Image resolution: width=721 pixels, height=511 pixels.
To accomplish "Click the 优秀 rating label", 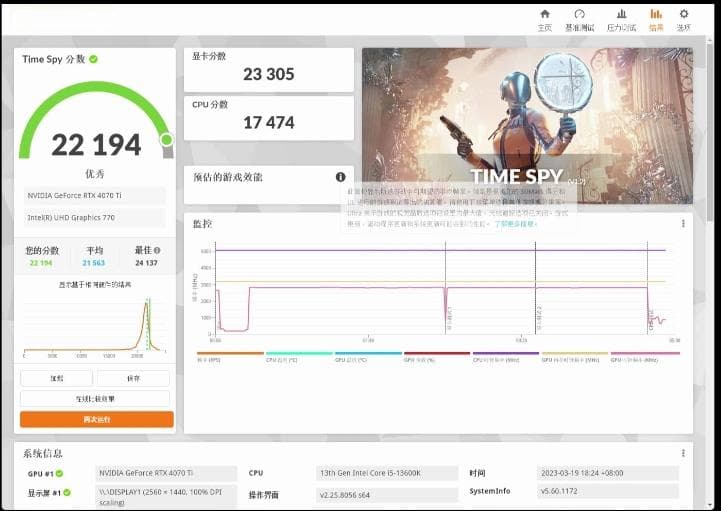I will [x=95, y=174].
